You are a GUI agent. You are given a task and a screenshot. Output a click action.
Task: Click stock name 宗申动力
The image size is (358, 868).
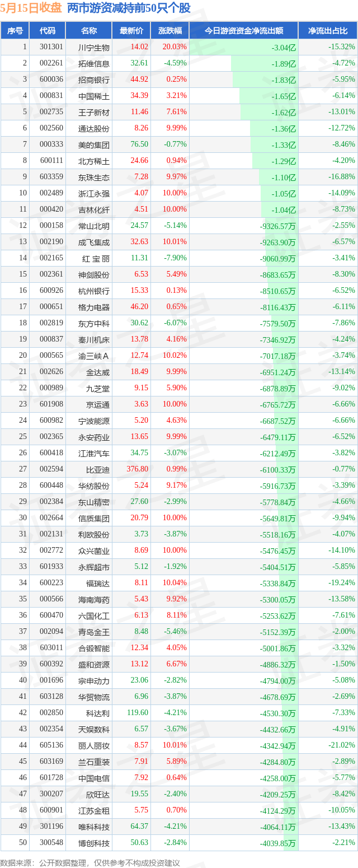(x=94, y=680)
